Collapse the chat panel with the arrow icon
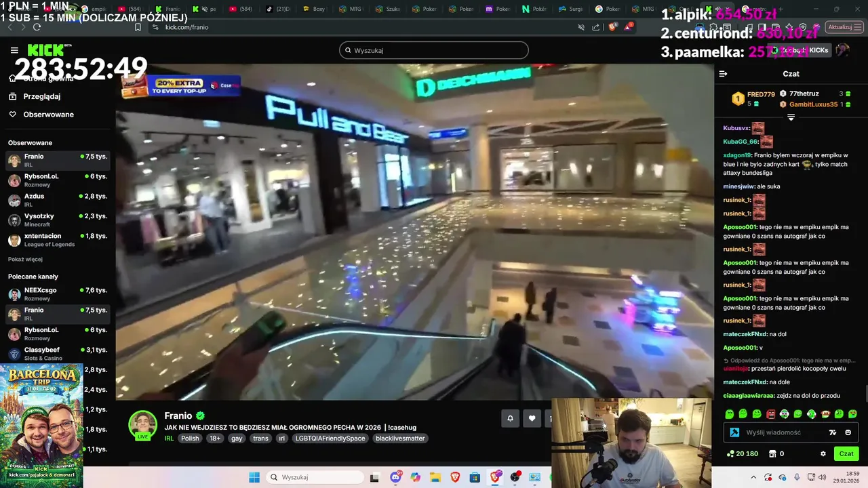Image resolution: width=868 pixels, height=488 pixels. 723,74
